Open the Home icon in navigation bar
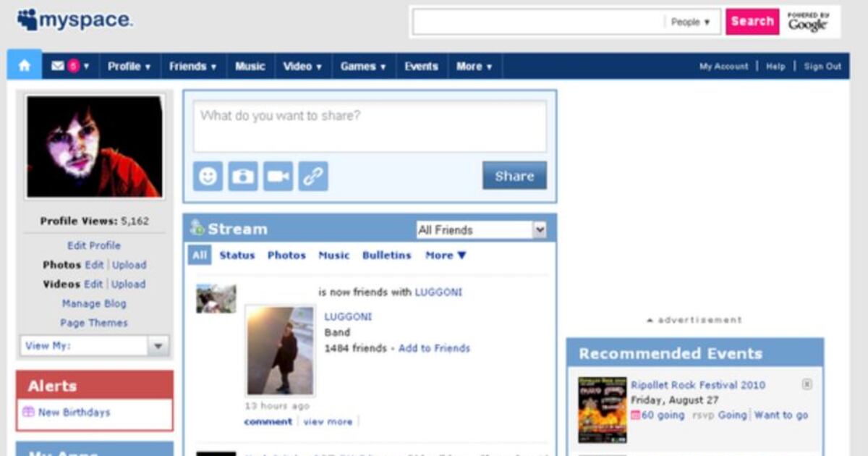Screen dimensions: 868x456 25,66
